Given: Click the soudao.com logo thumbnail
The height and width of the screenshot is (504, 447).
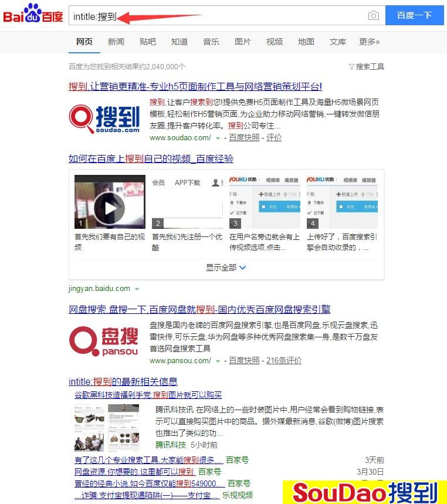Looking at the screenshot, I should coord(104,119).
